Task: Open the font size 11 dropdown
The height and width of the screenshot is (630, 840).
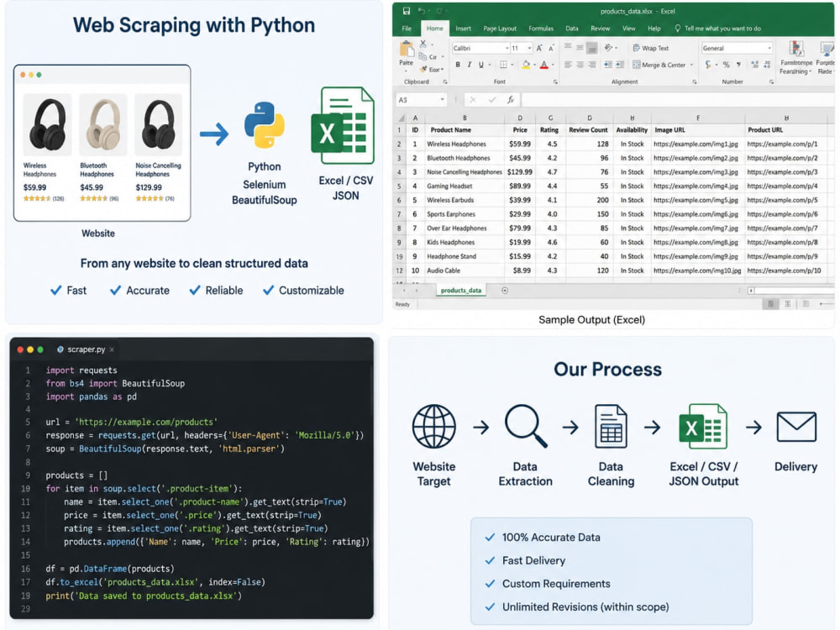Action: [x=530, y=48]
